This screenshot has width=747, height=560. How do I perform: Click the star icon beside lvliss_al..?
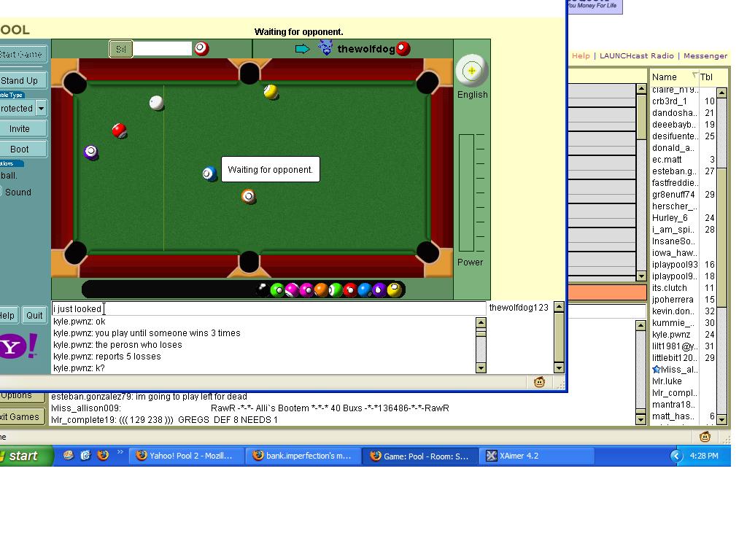(656, 369)
